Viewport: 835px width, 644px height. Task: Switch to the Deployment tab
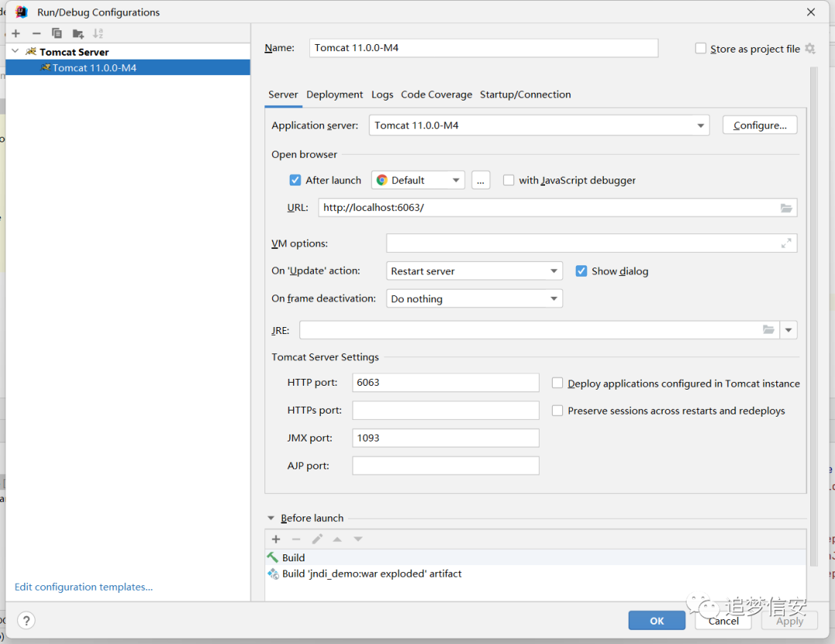tap(335, 95)
